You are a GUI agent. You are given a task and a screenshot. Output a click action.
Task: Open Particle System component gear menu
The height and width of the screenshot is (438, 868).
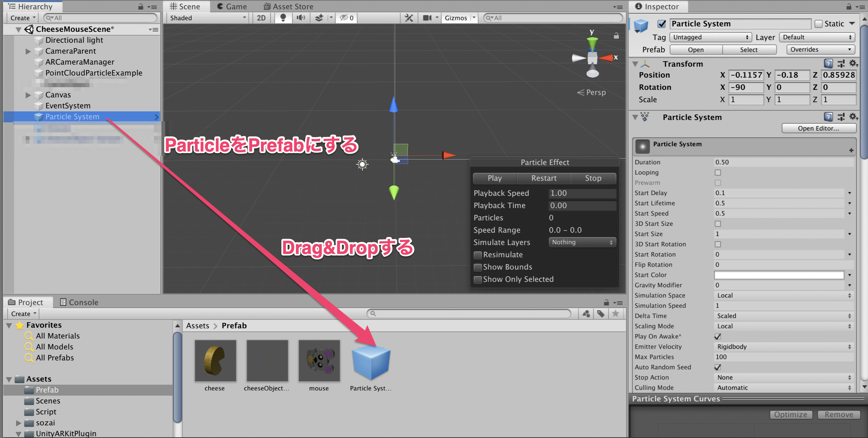tap(853, 117)
